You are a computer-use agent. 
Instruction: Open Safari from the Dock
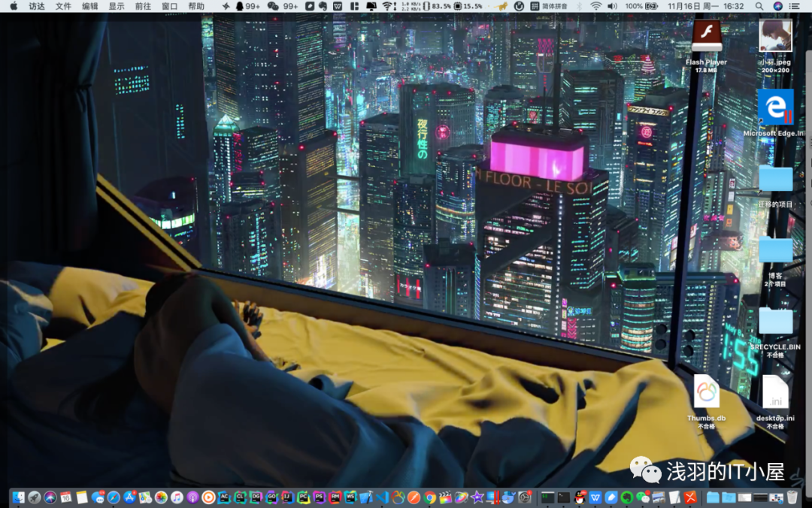114,497
